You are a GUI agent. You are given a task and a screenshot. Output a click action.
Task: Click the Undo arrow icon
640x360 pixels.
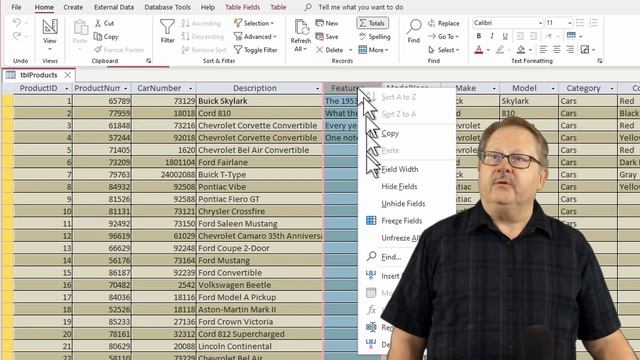[x=16, y=22]
